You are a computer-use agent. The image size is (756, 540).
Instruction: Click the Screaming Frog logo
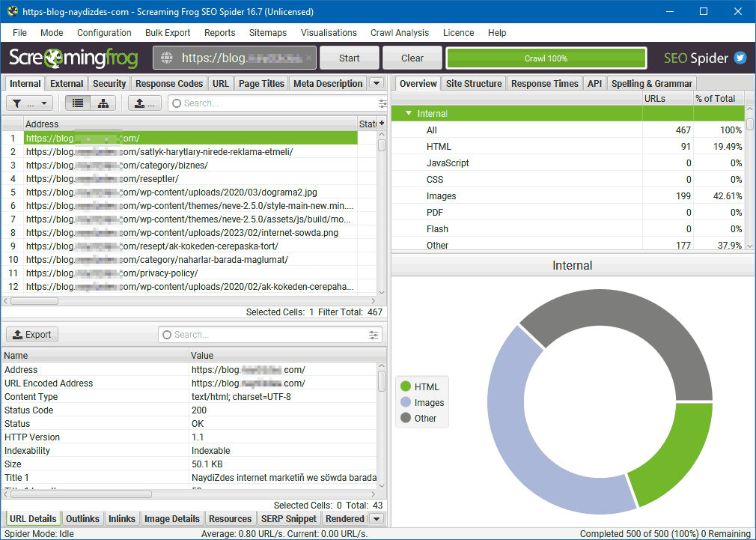tap(73, 58)
